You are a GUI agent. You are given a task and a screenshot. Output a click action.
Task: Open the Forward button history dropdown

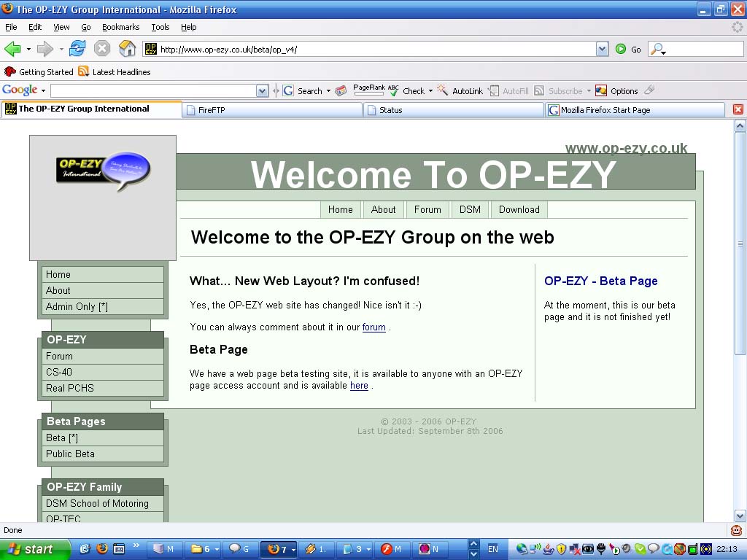61,49
